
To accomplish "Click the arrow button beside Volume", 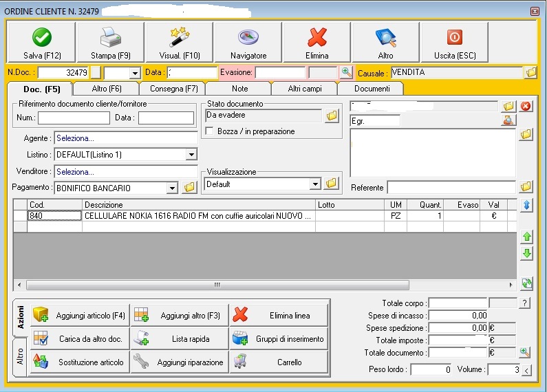I will click(x=527, y=370).
